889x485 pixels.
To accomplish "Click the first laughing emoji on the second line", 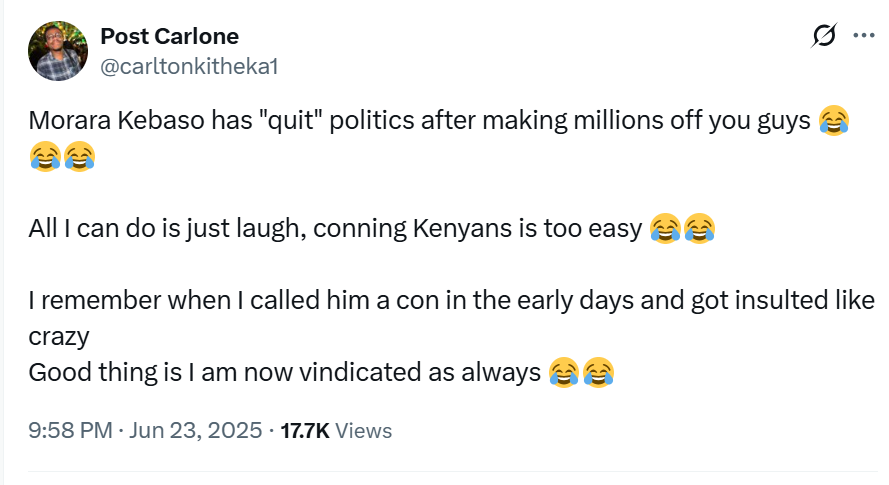I will tap(45, 156).
